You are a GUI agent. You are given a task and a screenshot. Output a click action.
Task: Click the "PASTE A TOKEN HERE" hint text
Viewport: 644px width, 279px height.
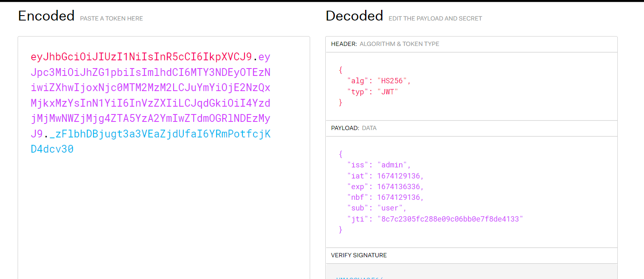pos(112,18)
